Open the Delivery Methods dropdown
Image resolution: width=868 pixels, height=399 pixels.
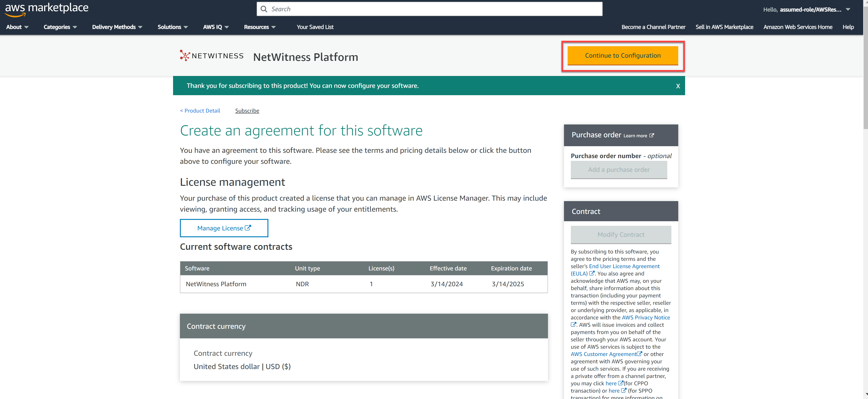coord(117,27)
